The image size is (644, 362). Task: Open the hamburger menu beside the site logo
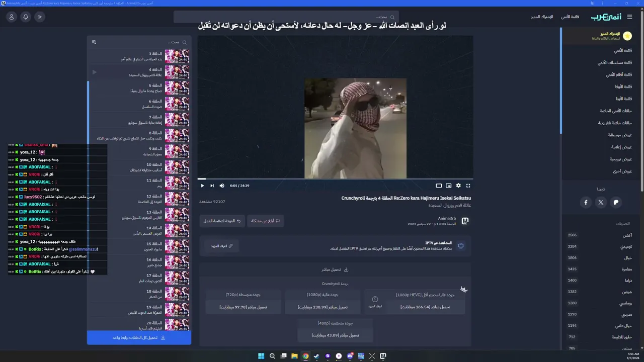629,17
